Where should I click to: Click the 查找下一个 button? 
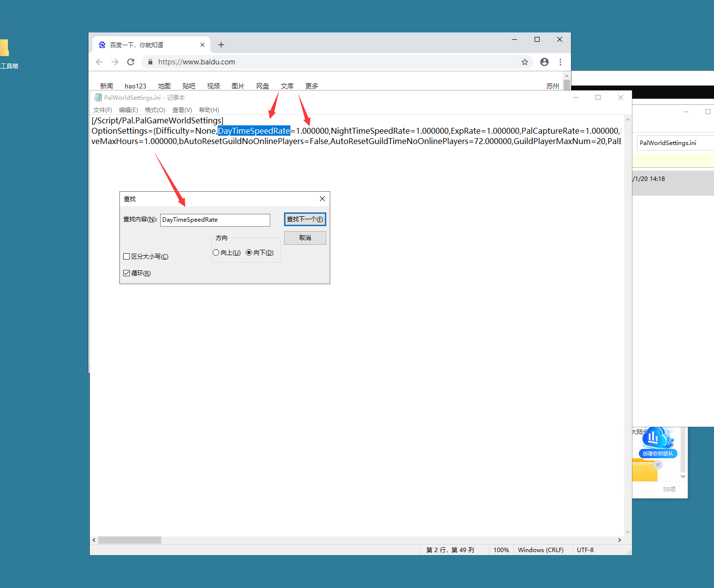click(x=305, y=219)
